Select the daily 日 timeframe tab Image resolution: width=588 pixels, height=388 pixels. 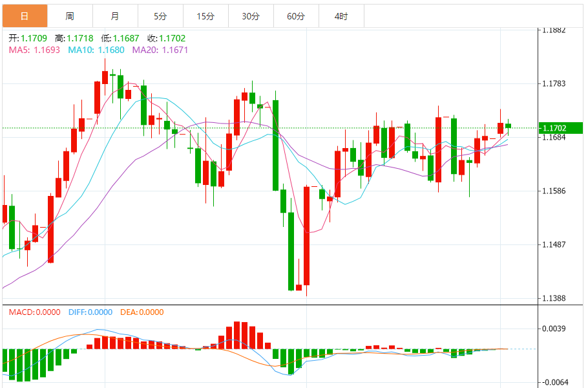pyautogui.click(x=25, y=16)
